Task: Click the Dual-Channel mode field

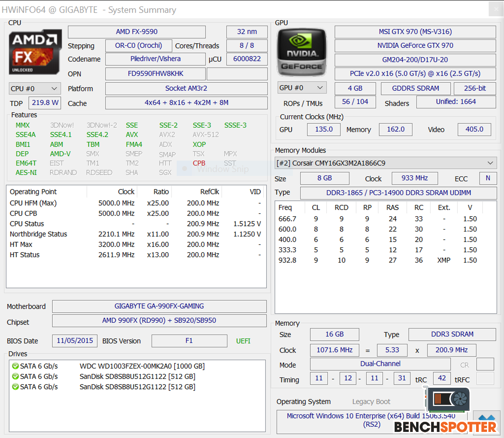Action: click(380, 364)
